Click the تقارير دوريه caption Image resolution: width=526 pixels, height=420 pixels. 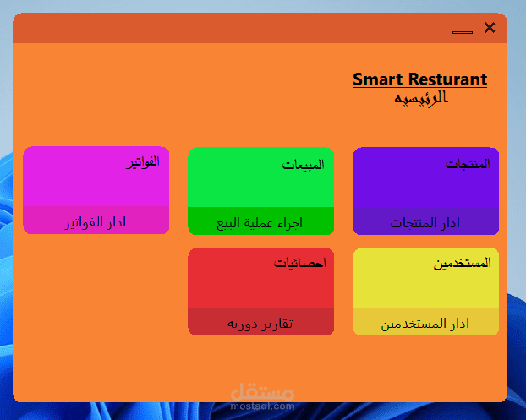260,325
